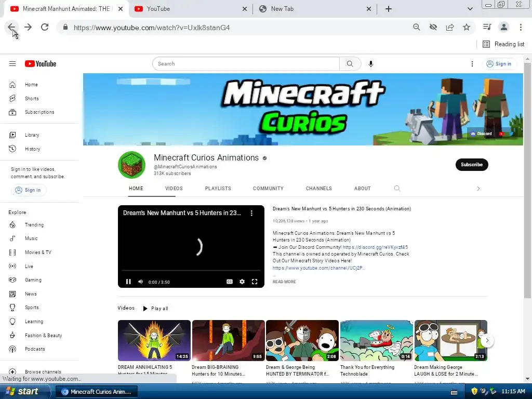Reload the current page
This screenshot has height=399, width=532.
pyautogui.click(x=45, y=27)
